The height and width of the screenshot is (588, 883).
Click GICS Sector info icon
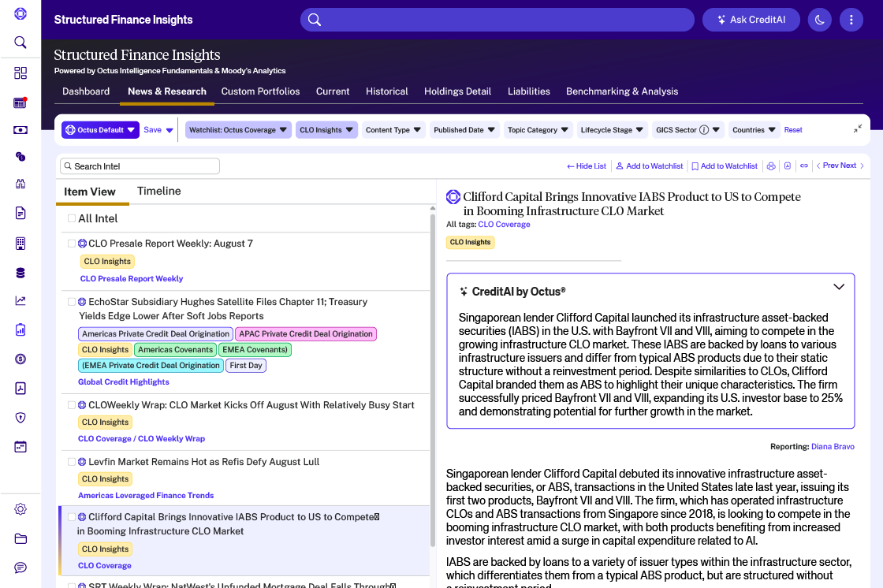click(704, 129)
